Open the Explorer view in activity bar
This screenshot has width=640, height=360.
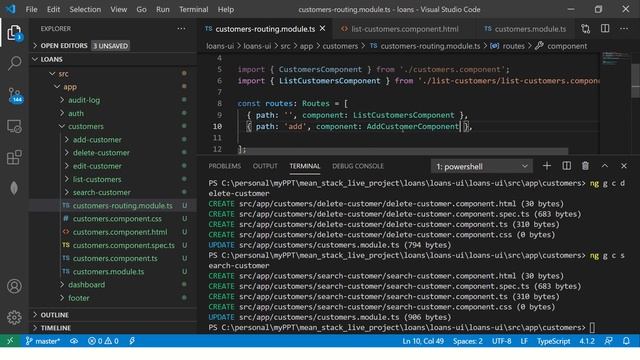point(14,32)
